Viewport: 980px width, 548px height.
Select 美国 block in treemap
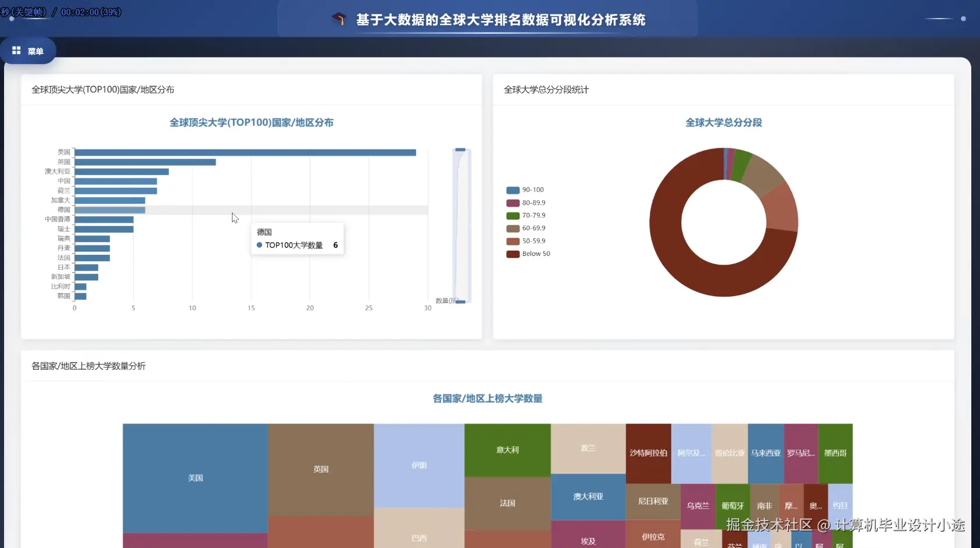pos(195,478)
